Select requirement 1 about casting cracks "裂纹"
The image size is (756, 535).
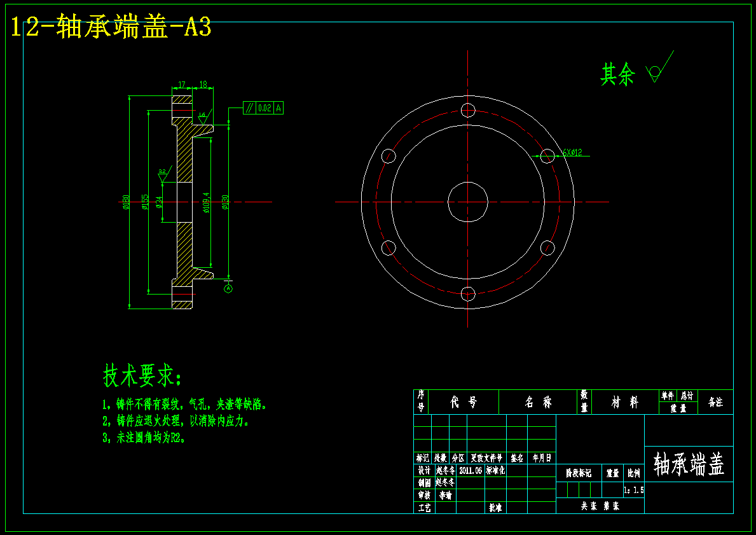[x=184, y=404]
